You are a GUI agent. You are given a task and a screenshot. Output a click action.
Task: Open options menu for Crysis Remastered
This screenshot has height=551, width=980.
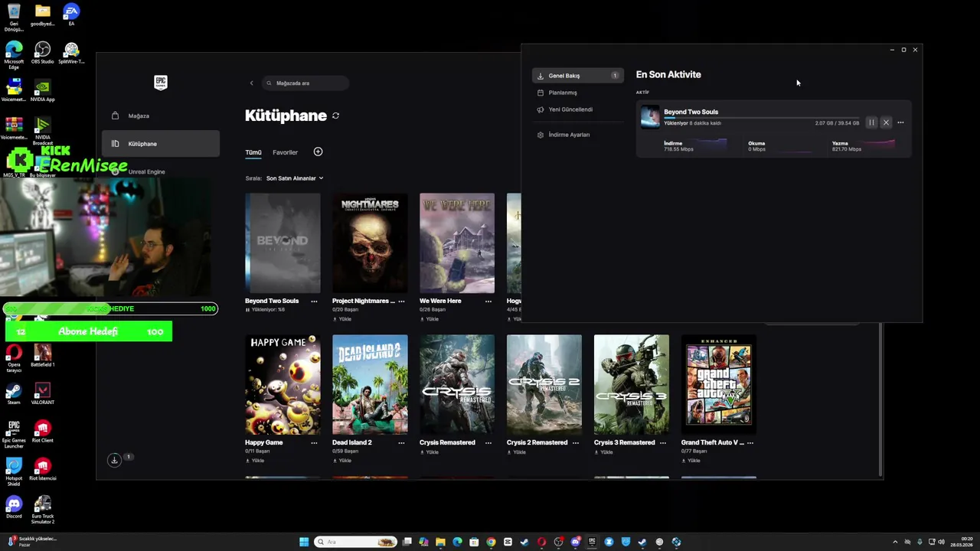click(x=488, y=442)
